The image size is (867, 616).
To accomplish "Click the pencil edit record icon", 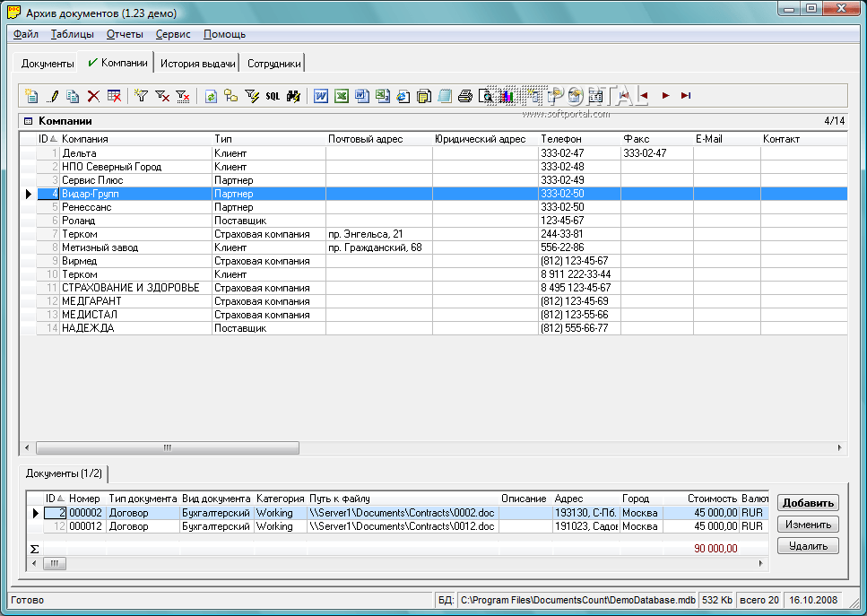I will tap(53, 96).
